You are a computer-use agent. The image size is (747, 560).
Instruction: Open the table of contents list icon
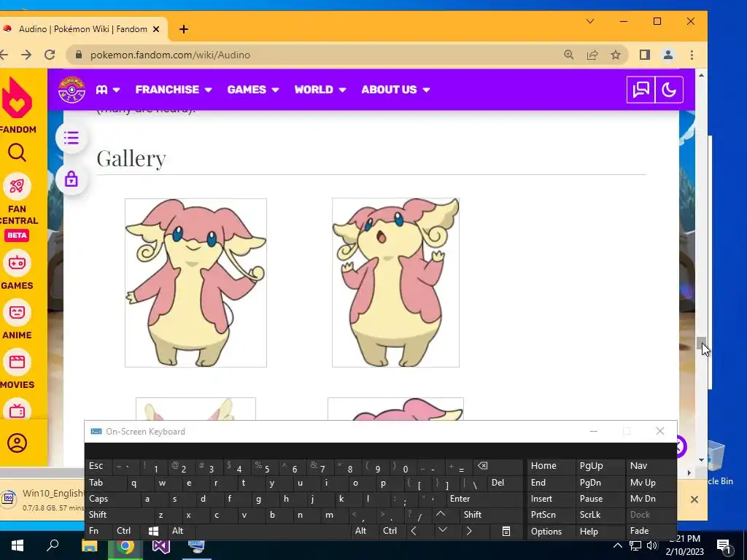(x=71, y=138)
